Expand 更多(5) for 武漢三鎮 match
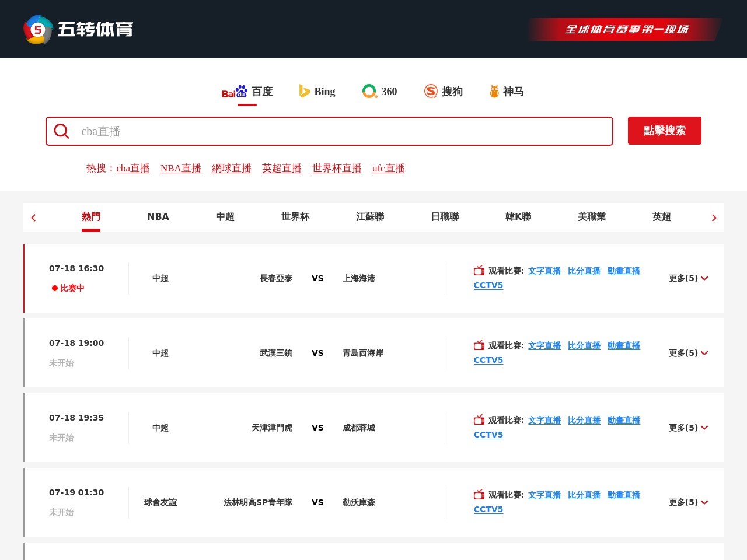The width and height of the screenshot is (747, 560). (688, 353)
